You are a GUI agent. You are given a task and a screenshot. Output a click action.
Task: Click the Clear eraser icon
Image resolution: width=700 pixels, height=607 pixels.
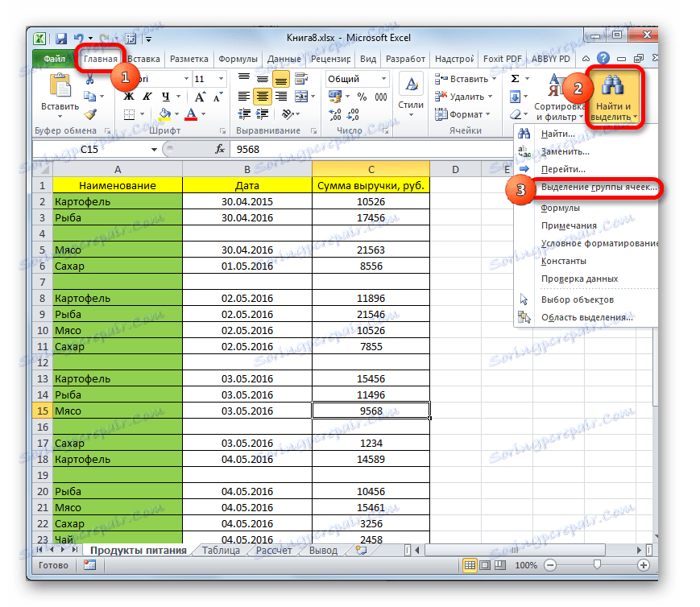[x=516, y=114]
